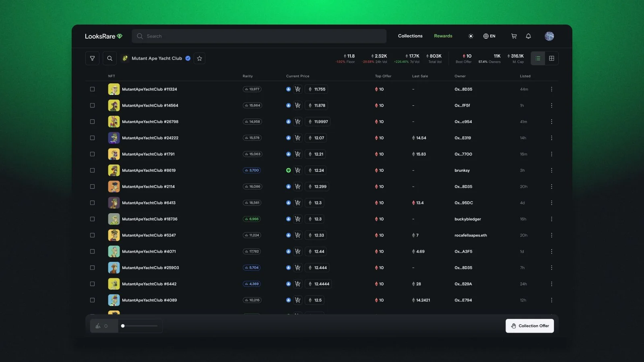Click the rarity rank 6,966 badge
This screenshot has height=362, width=644.
tap(252, 219)
